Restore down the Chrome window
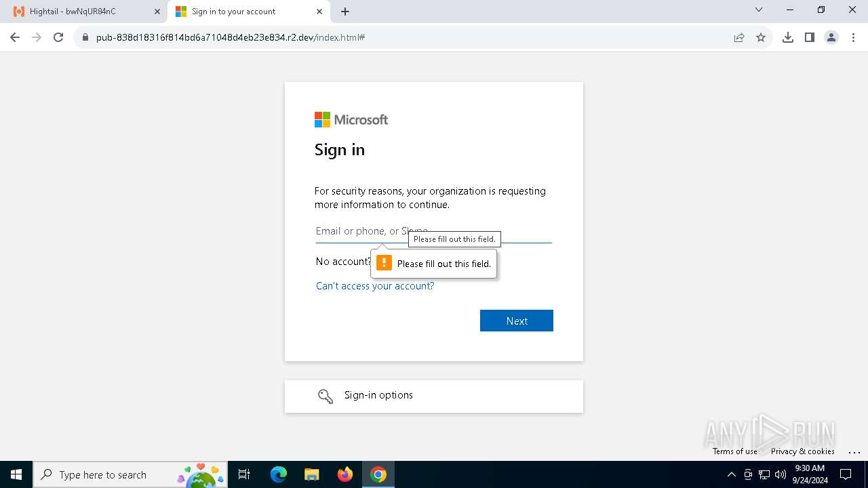This screenshot has height=488, width=868. [x=821, y=9]
